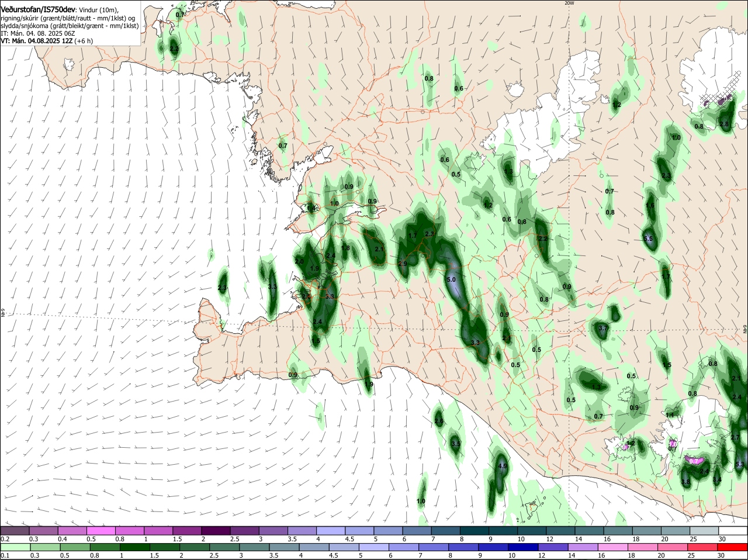Viewport: 748px width, 560px height.
Task: Click the 2.0 precipitation value on the map
Action: pyautogui.click(x=299, y=261)
